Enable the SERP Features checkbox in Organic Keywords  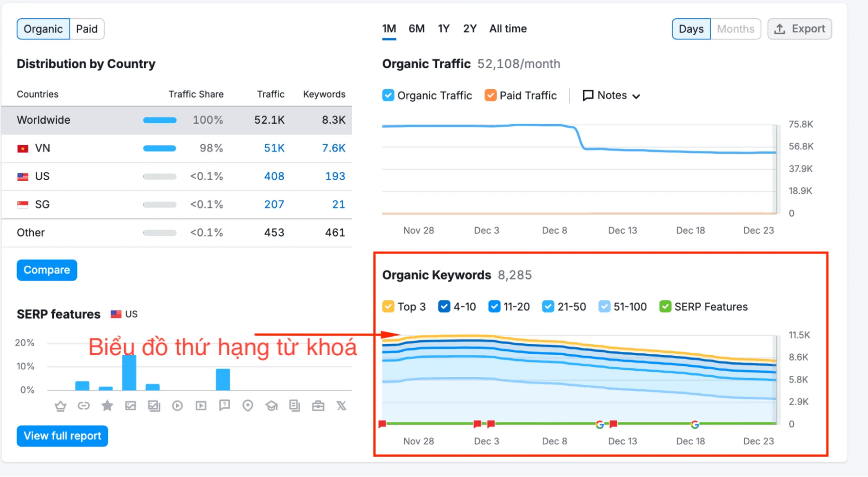pos(665,306)
